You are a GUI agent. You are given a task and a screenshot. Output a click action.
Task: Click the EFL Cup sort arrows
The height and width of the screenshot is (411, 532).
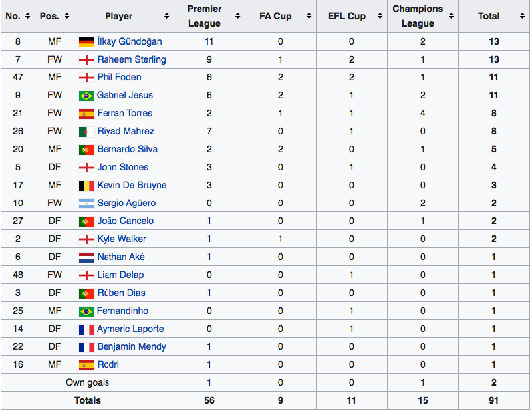click(x=380, y=16)
